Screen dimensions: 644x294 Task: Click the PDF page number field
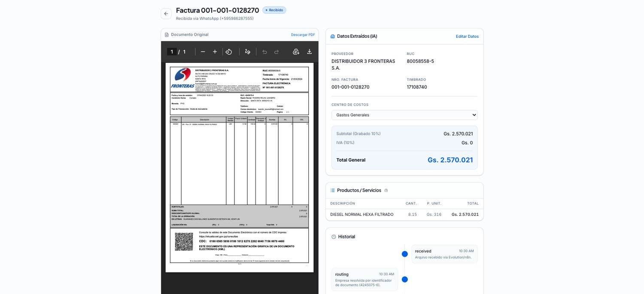(x=172, y=52)
